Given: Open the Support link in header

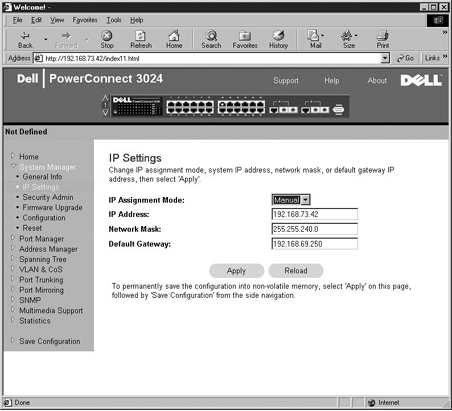Looking at the screenshot, I should 286,80.
